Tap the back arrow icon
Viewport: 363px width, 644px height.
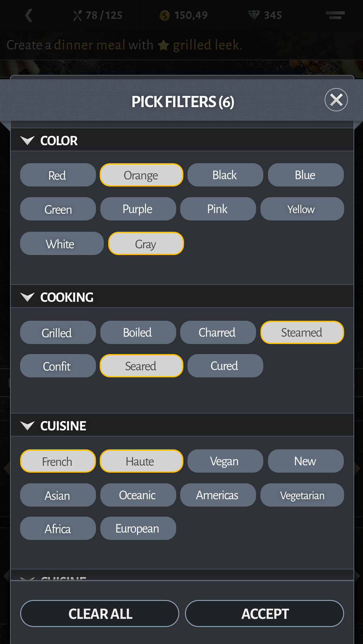(29, 15)
